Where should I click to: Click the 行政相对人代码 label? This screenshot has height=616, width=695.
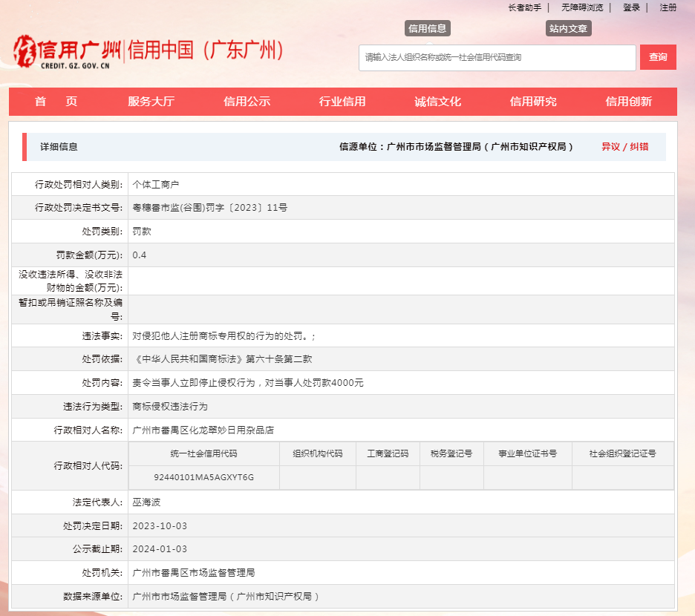[88, 465]
